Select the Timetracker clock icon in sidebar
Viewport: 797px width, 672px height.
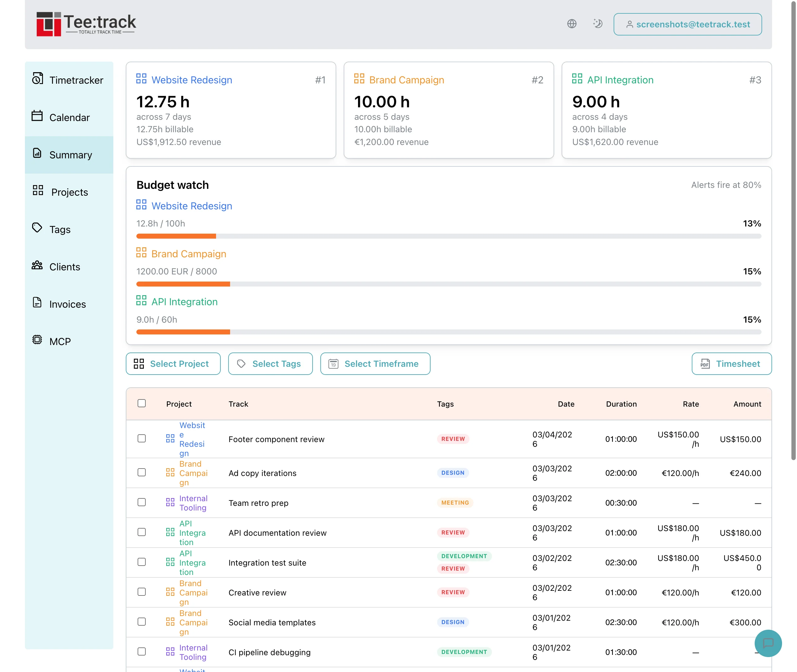click(37, 80)
